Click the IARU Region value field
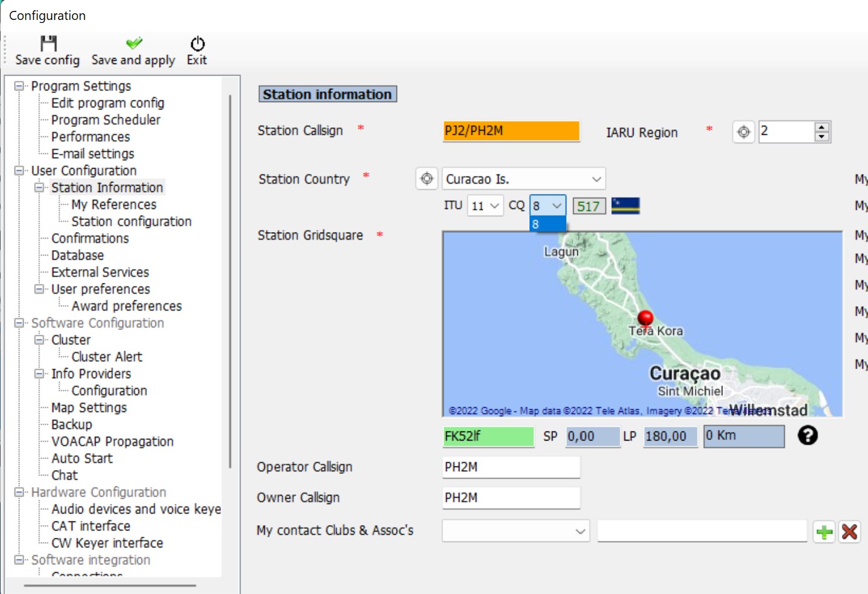The image size is (868, 594). coord(787,132)
